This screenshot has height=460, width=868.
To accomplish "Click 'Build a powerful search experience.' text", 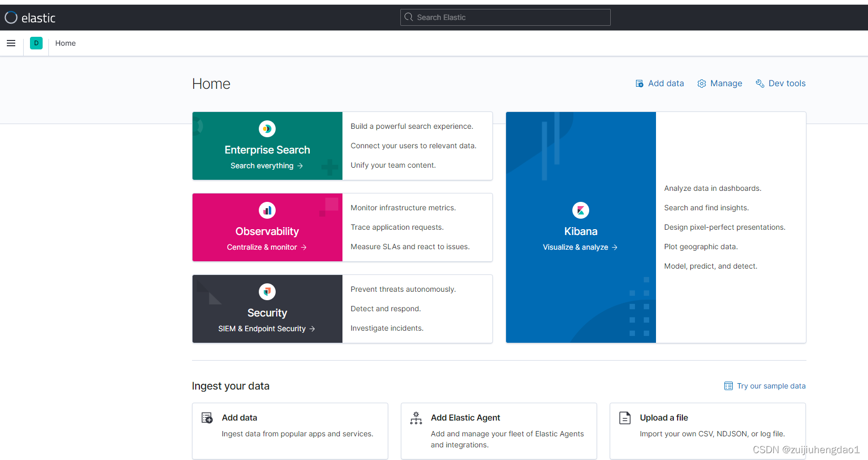I will pos(412,126).
